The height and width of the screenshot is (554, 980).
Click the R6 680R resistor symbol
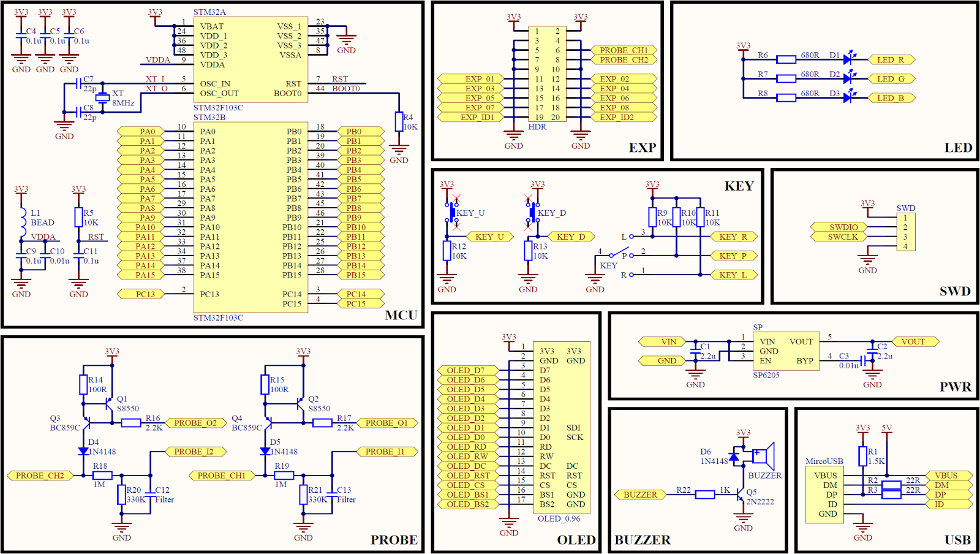point(786,59)
